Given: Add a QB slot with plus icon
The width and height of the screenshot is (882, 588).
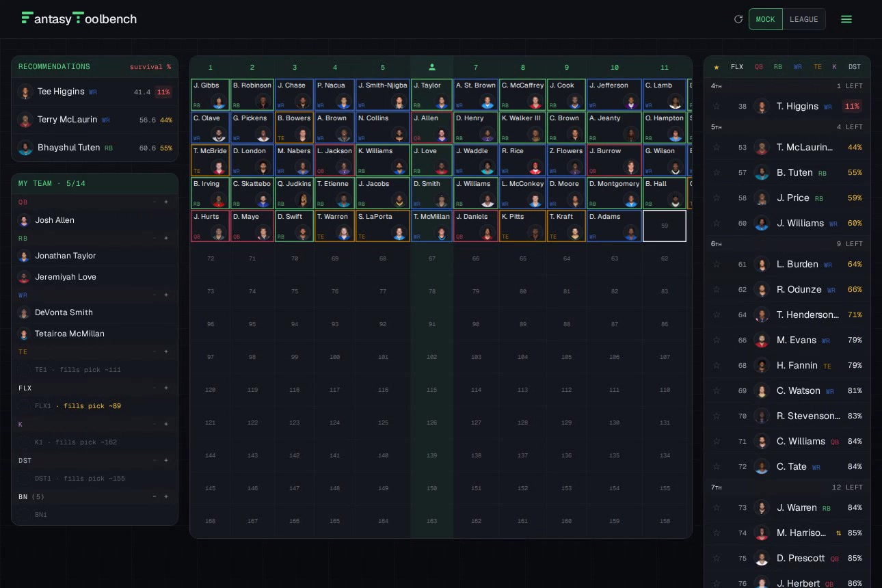Looking at the screenshot, I should point(166,202).
